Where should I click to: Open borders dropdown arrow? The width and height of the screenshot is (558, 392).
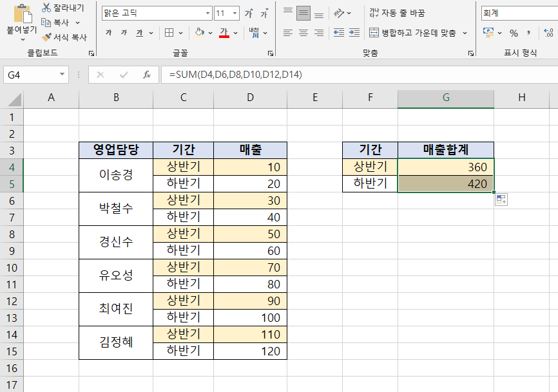[181, 33]
